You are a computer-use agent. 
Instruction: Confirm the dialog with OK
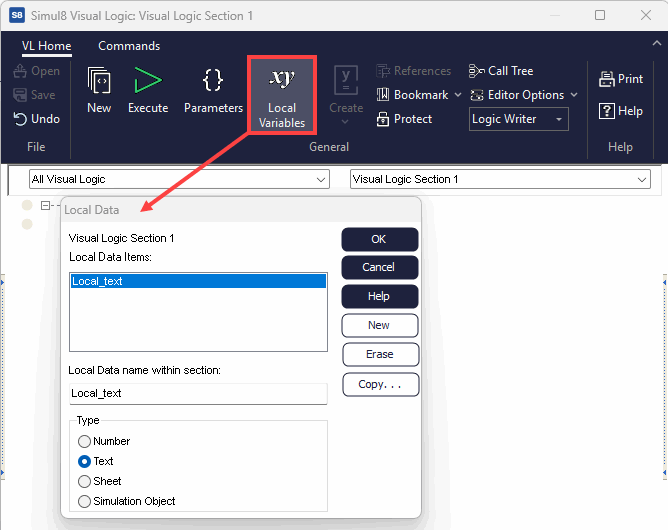[380, 239]
